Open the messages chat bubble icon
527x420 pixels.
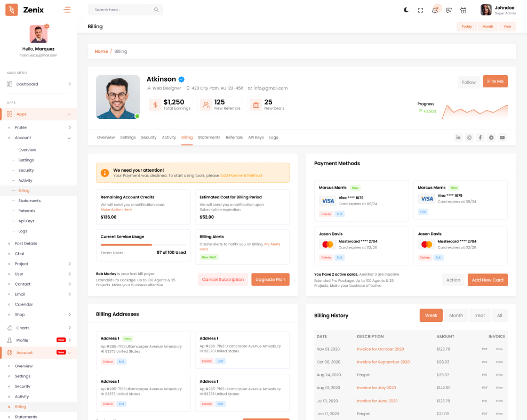coord(449,10)
